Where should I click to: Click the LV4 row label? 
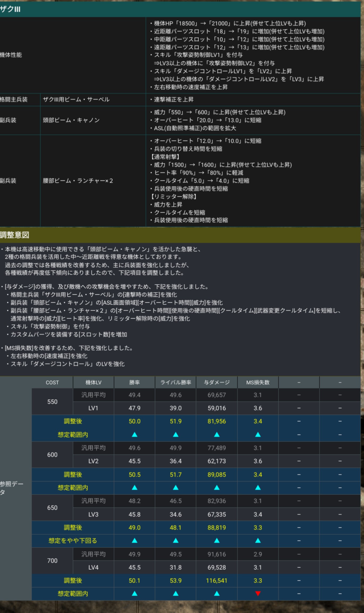click(x=93, y=567)
